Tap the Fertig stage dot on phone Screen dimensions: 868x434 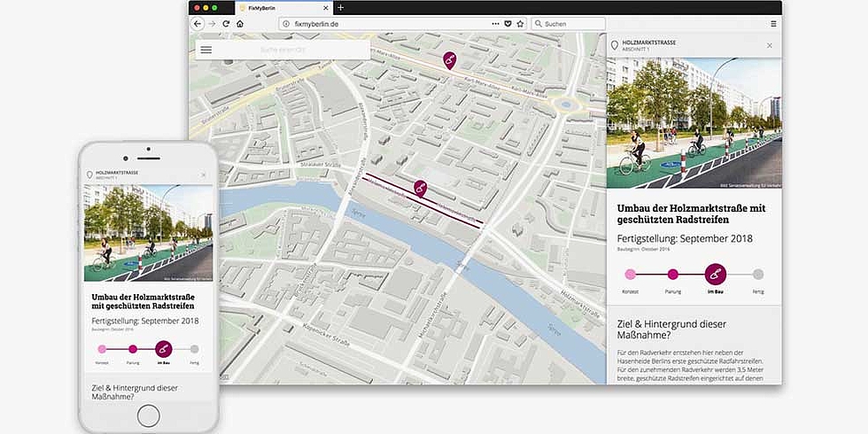click(194, 349)
